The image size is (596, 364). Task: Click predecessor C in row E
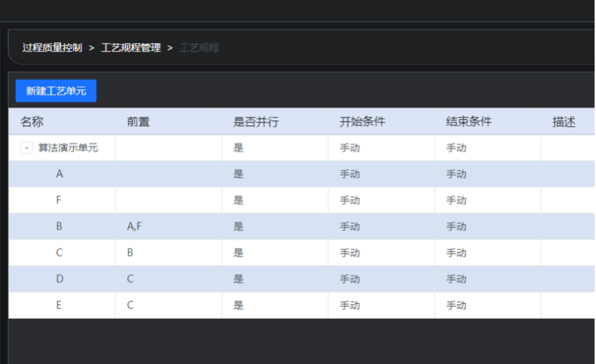[130, 305]
